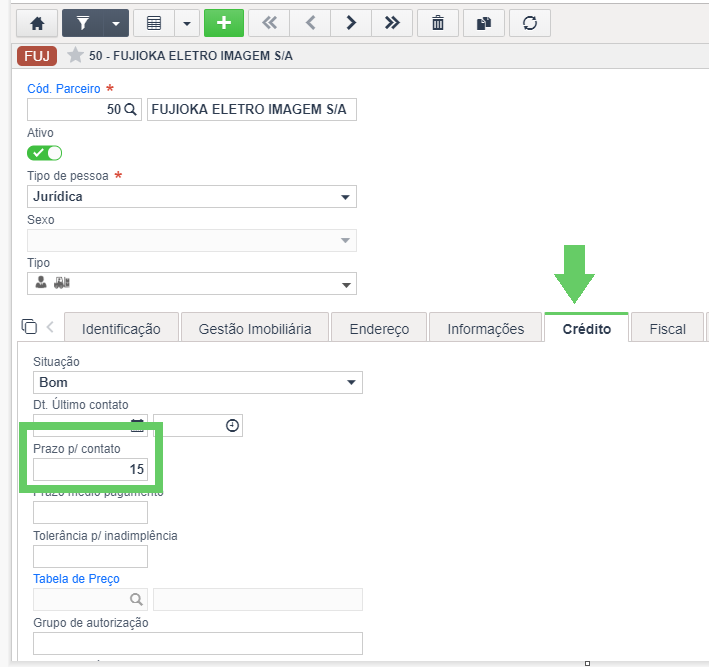Search Tabela de Preço magnifier
709x667 pixels.
(x=136, y=600)
